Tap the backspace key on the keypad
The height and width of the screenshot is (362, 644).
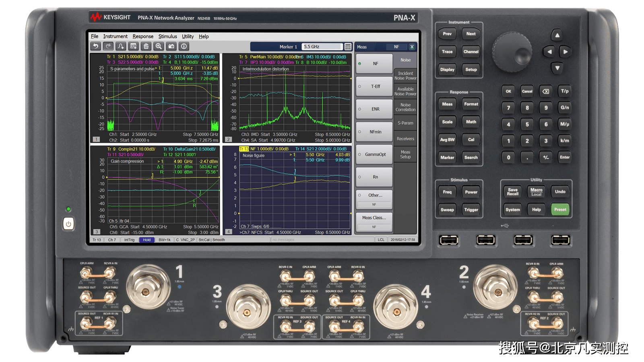point(546,91)
